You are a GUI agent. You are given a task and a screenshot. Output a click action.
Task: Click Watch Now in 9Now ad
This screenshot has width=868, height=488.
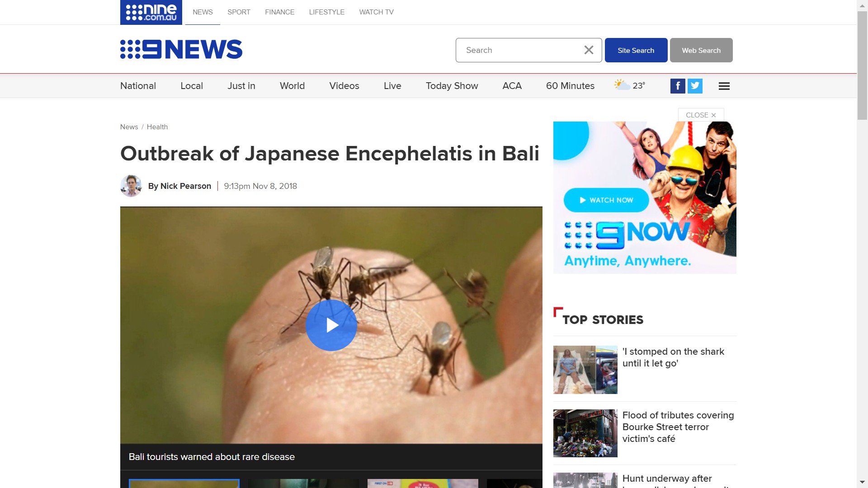coord(606,200)
